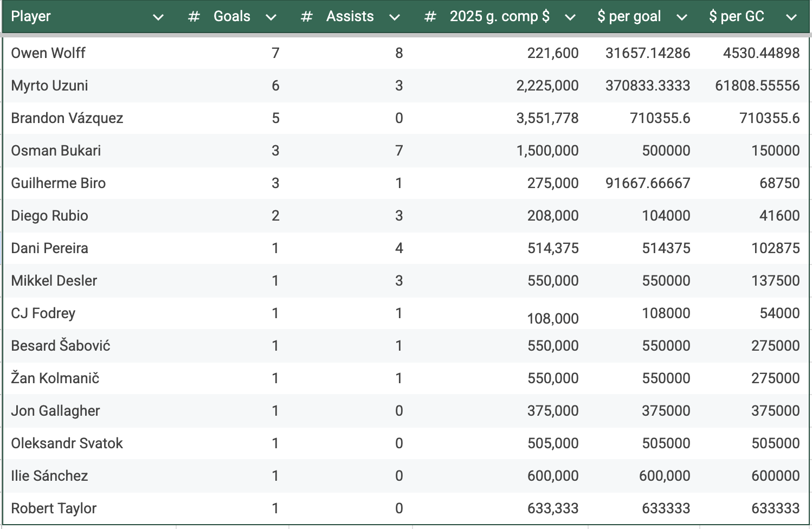Select Myrto Uzuni's $ per goal value 370833.3333
This screenshot has width=812, height=529.
coord(647,86)
